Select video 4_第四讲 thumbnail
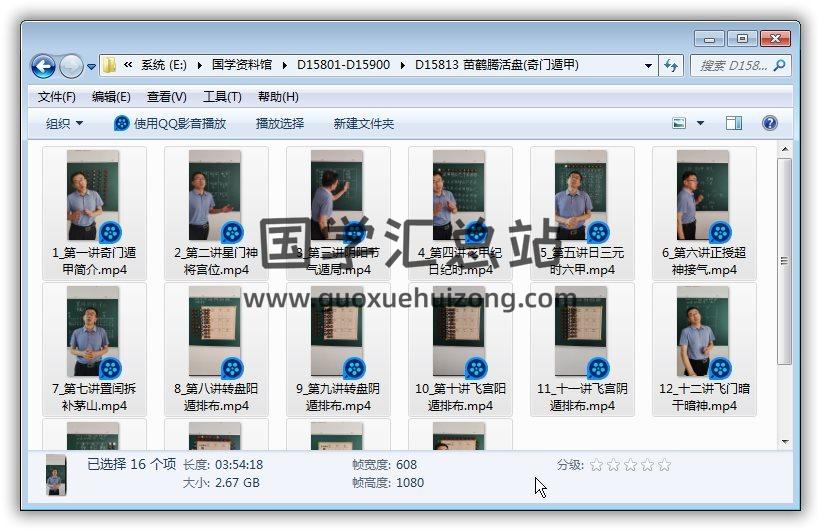Screen dimensions: 821x531 click(459, 195)
